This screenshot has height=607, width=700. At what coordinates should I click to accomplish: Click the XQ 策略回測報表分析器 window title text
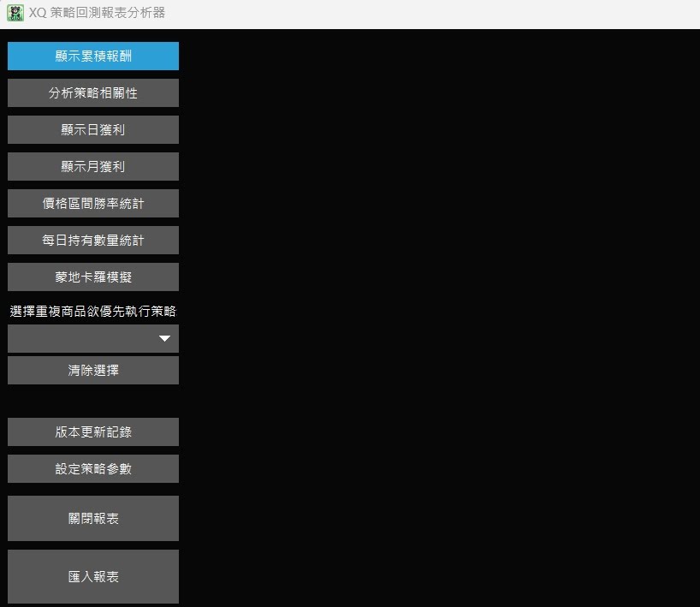[x=97, y=13]
